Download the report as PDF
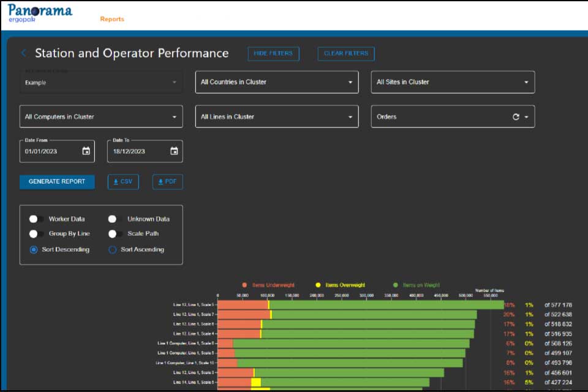This screenshot has width=588, height=392. point(168,181)
